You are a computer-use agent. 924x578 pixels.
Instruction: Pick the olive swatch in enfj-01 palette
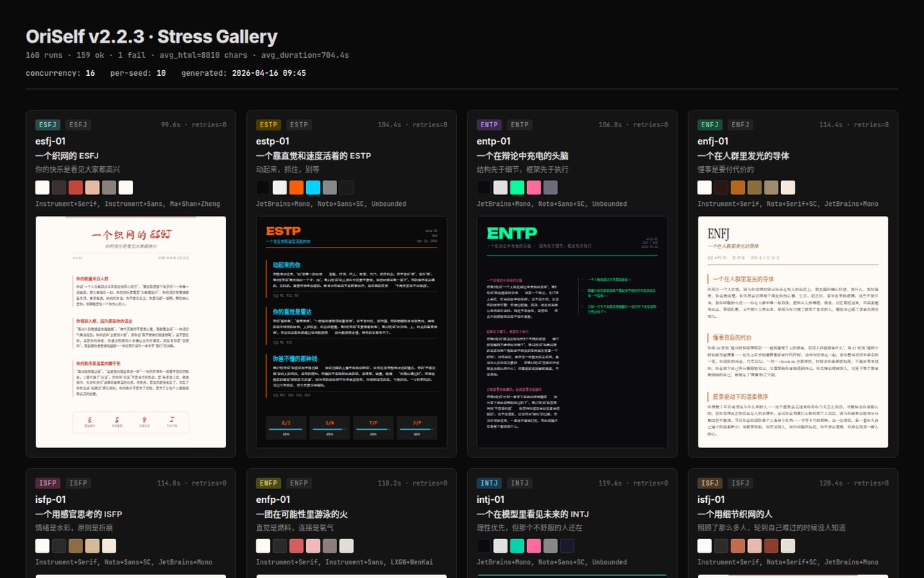tap(755, 187)
